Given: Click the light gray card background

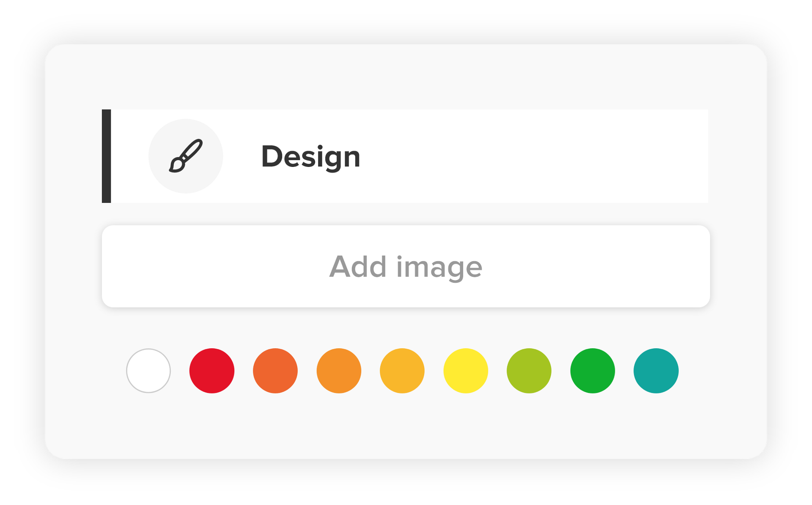Looking at the screenshot, I should [x=406, y=427].
